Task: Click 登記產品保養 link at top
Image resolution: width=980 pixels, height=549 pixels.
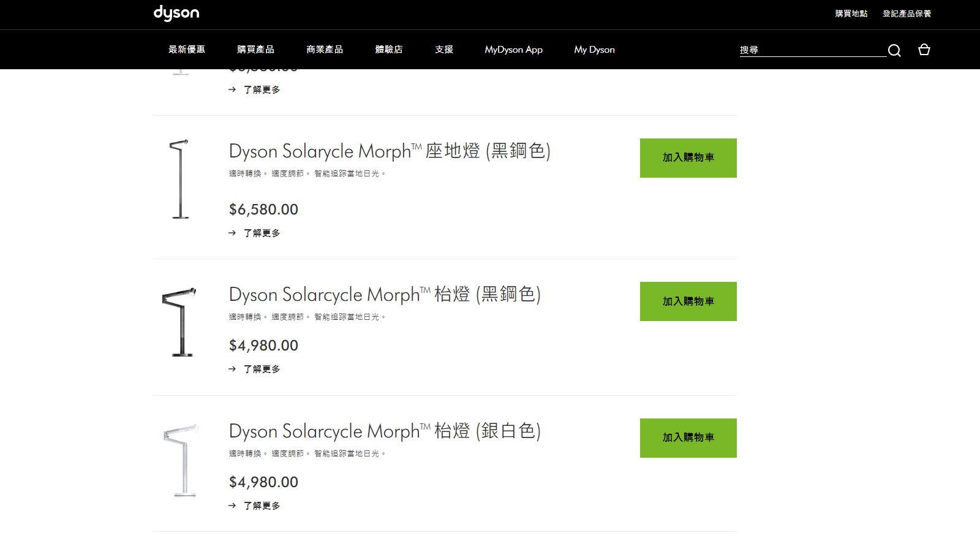Action: (907, 13)
